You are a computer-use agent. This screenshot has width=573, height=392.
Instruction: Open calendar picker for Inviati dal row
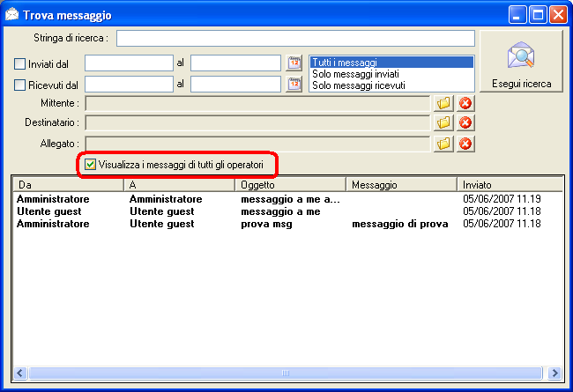(x=294, y=63)
